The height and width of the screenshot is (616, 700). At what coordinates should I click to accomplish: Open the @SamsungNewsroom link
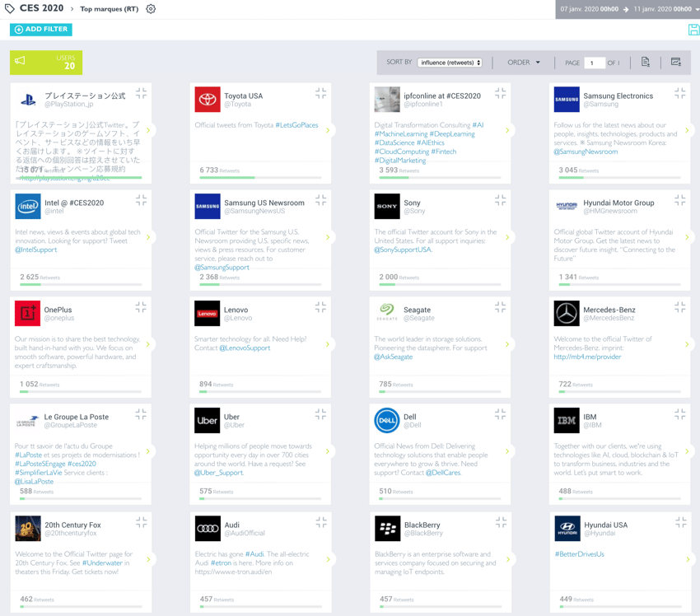tap(586, 152)
